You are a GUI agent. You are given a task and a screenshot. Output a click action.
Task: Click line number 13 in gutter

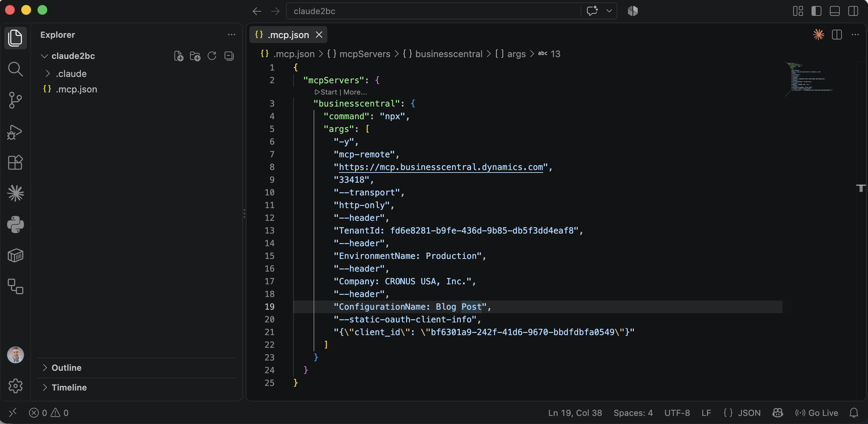(269, 230)
